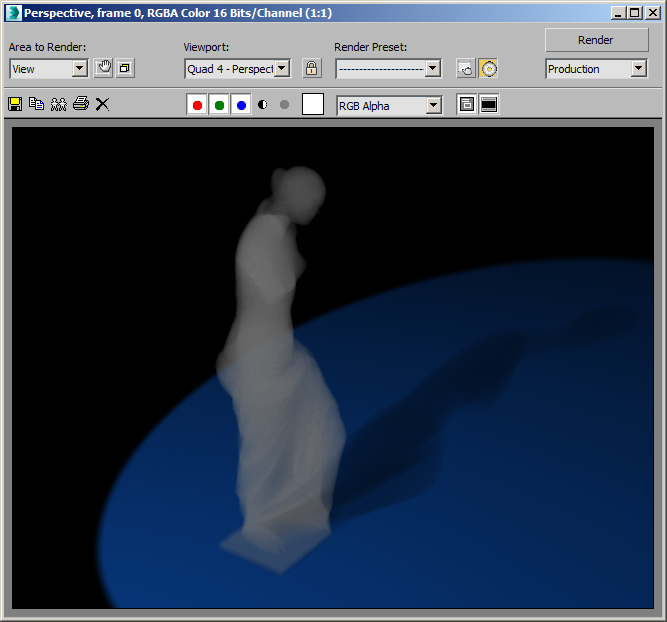This screenshot has height=622, width=667.
Task: Toggle the alpha channel display
Action: coord(263,105)
